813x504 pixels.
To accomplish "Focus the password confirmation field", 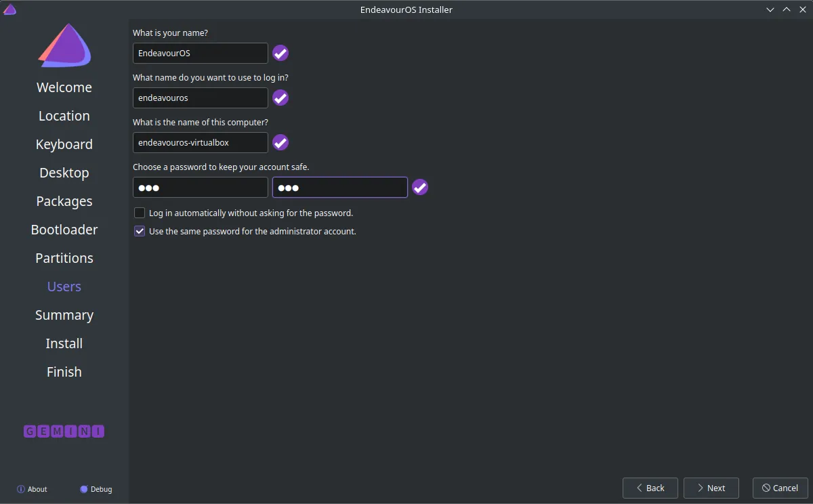I will 340,187.
